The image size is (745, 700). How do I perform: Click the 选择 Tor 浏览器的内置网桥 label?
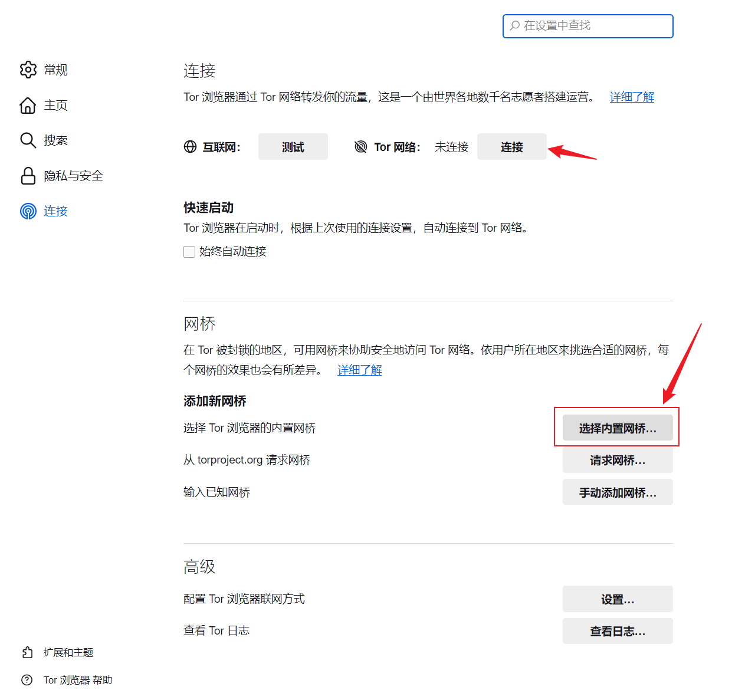250,428
